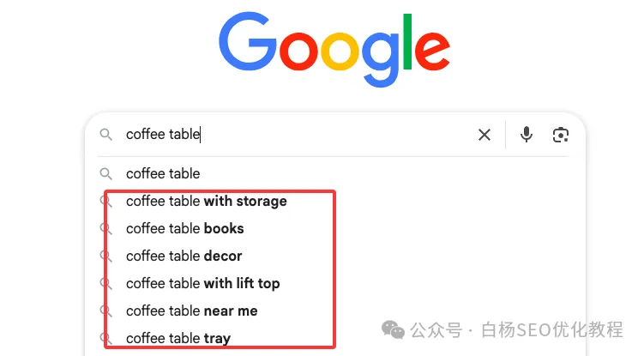Click the Google logo

[334, 50]
